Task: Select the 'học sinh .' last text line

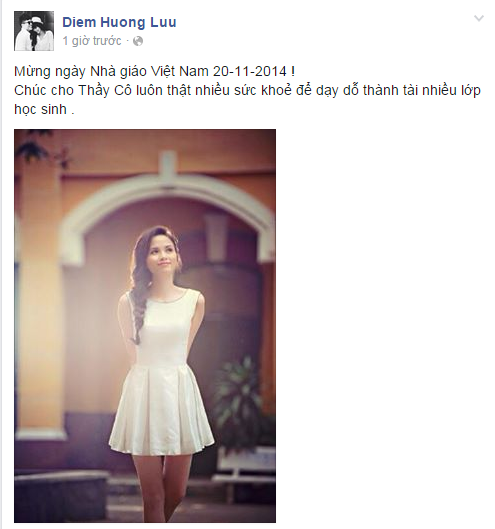Action: click(44, 109)
